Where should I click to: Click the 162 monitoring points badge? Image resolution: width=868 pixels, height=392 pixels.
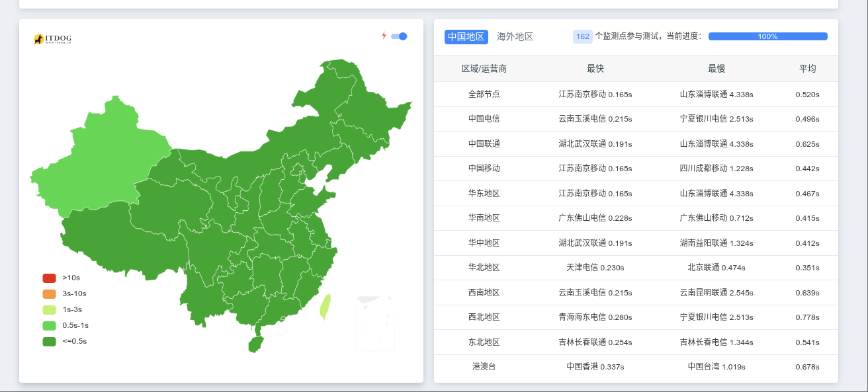point(582,37)
